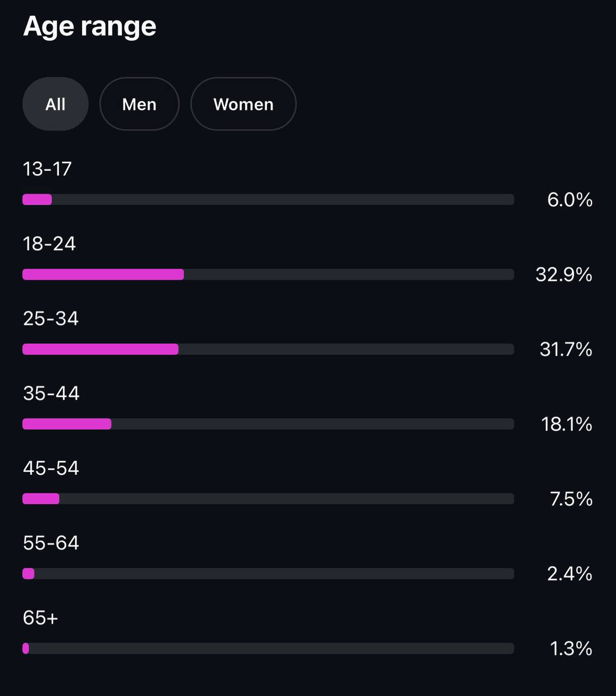
Task: Select the 13-17 age label
Action: 47,169
